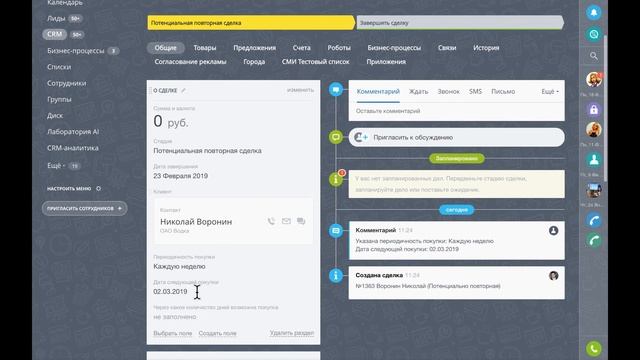Viewport: 640px width, 360px height.
Task: Click author avatar on Создана сделка entry
Action: [x=553, y=276]
